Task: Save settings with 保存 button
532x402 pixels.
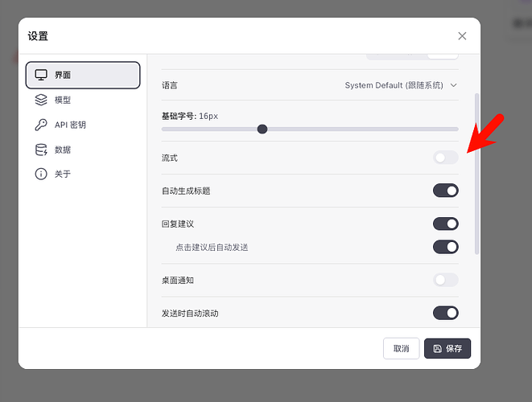Action: 447,348
